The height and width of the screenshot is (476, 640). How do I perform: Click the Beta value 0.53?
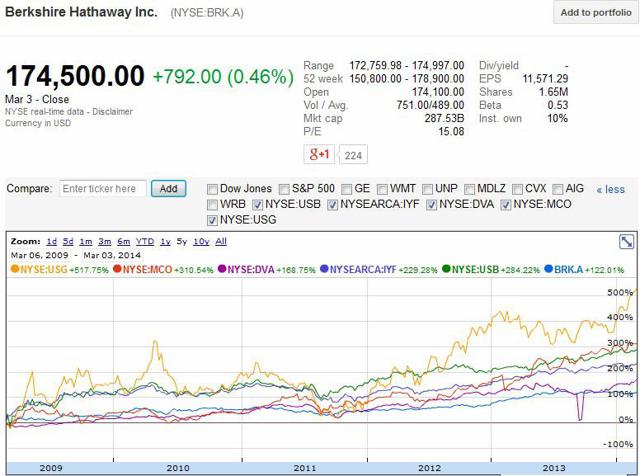pos(558,105)
